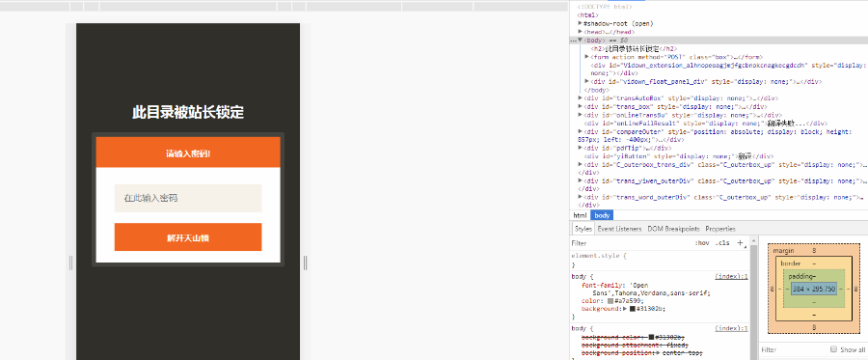
Task: Add a new style rule with the plus icon
Action: coord(740,243)
